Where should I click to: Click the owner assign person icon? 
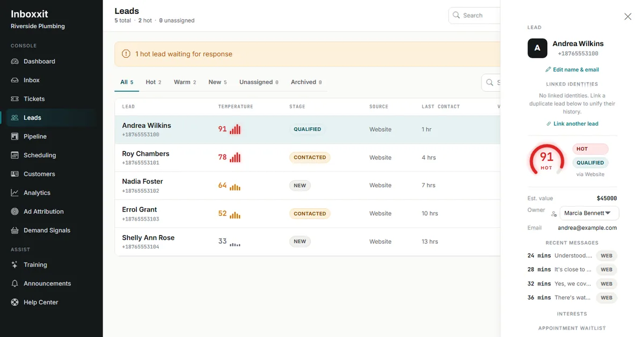coord(554,214)
